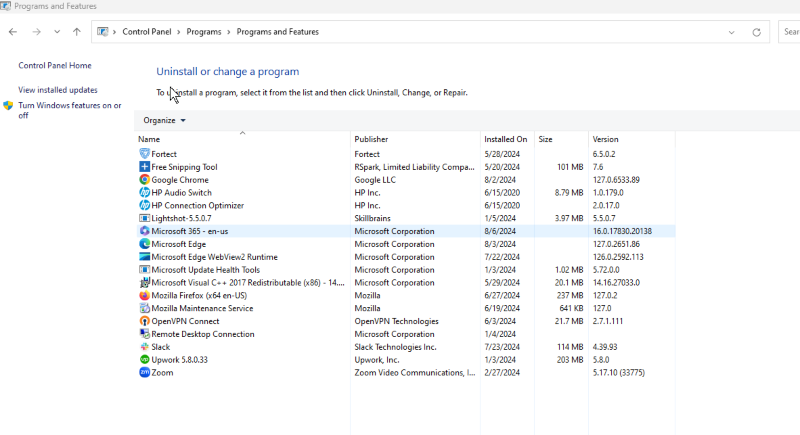Expand the chevron after Programs breadcrumb
The image size is (800, 435).
point(229,32)
